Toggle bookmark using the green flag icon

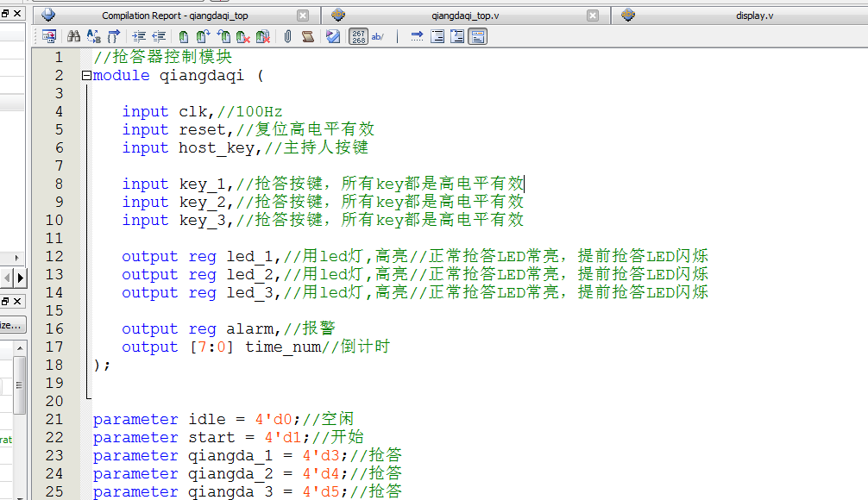(184, 36)
